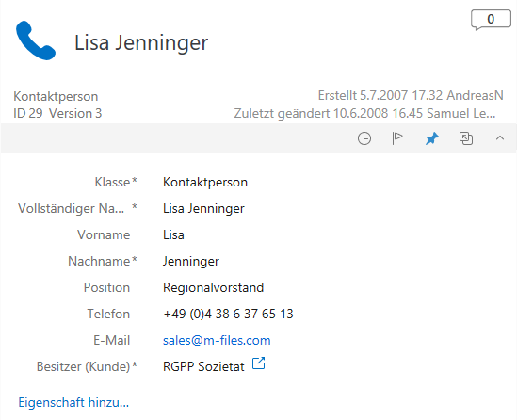Viewport: 517px width, 420px height.
Task: Click the E-Mail property label
Action: (111, 340)
